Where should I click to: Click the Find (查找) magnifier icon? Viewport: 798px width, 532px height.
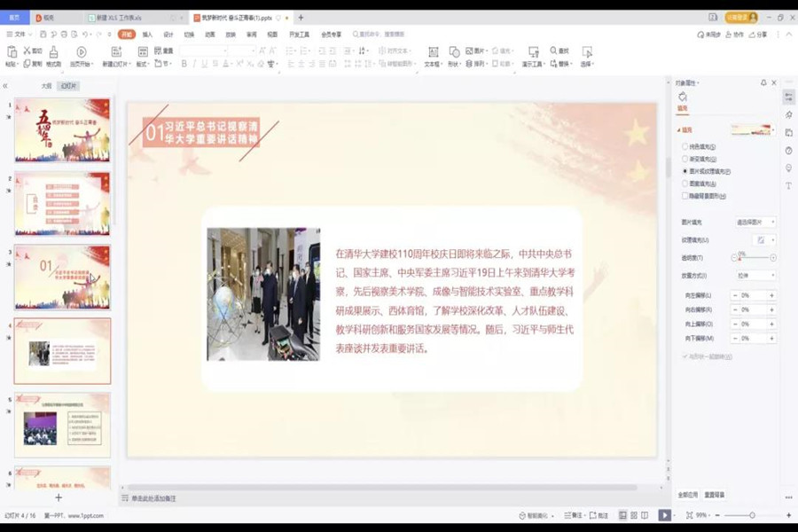pos(554,51)
